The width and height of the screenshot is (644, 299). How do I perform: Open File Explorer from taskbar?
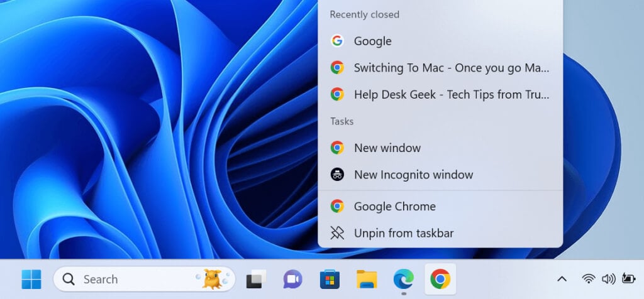click(x=367, y=280)
